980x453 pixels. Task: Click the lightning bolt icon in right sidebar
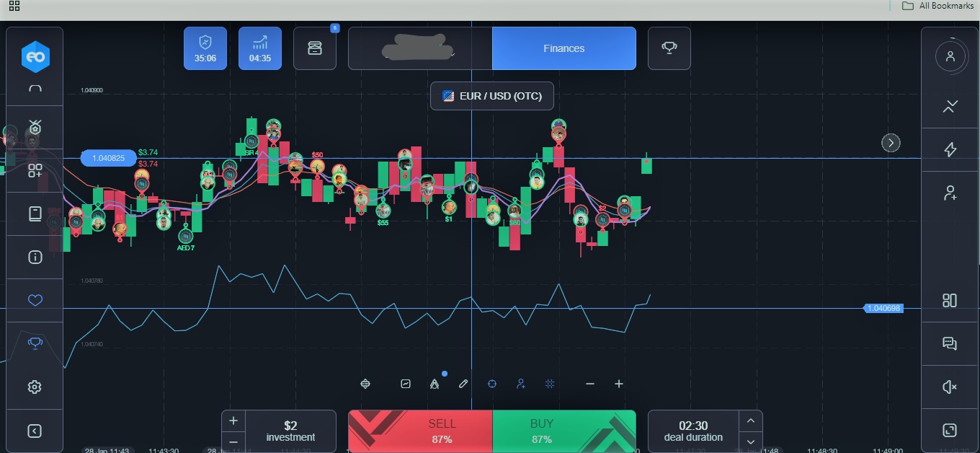coord(950,150)
